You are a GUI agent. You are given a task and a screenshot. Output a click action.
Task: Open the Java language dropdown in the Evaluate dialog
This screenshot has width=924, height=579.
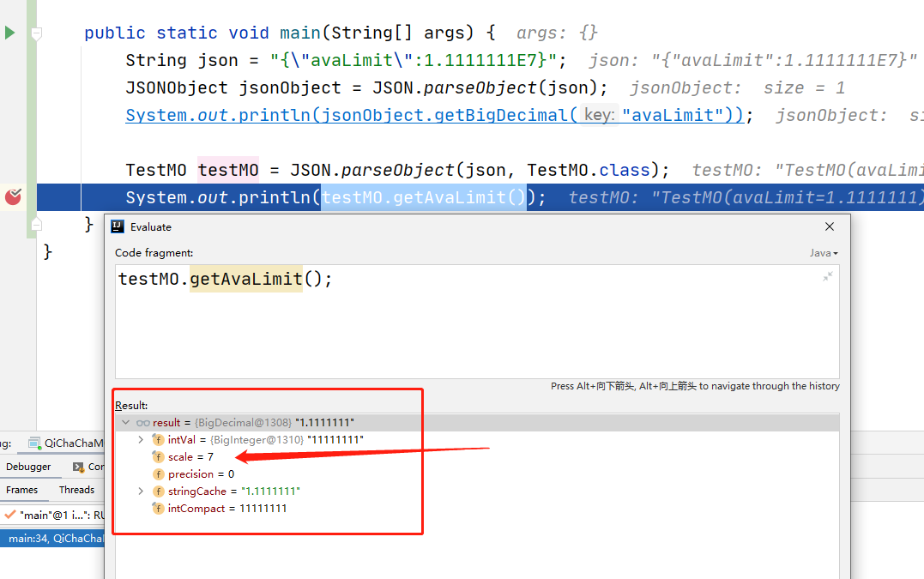tap(823, 252)
